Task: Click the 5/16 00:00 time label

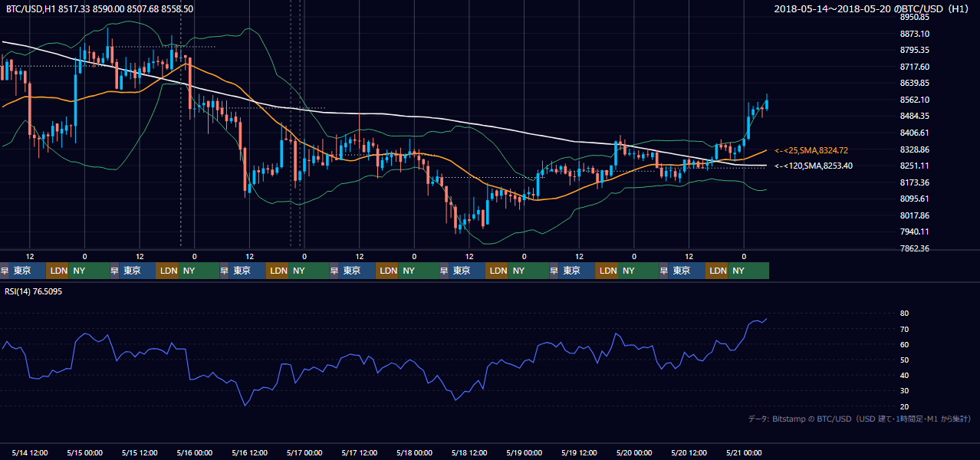Action: point(195,452)
